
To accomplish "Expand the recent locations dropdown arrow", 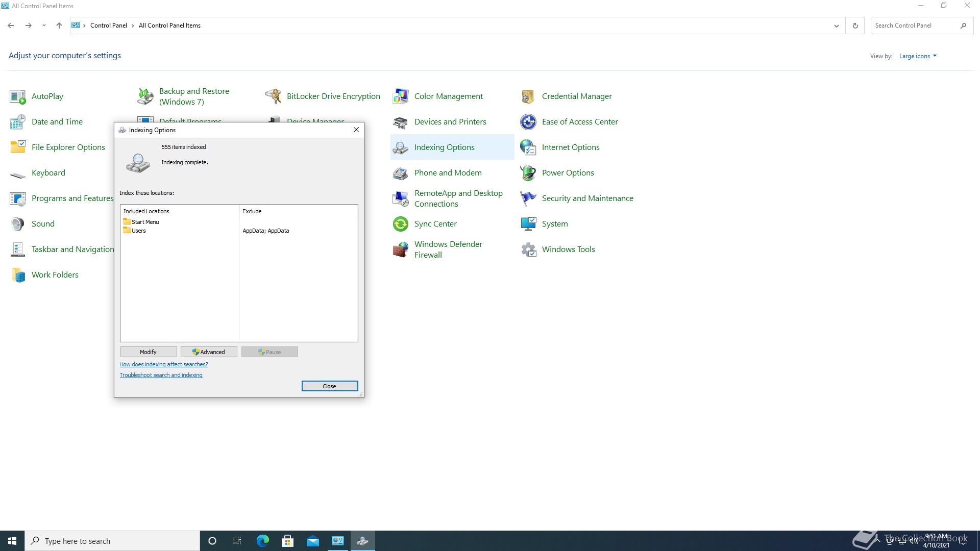I will pyautogui.click(x=44, y=26).
